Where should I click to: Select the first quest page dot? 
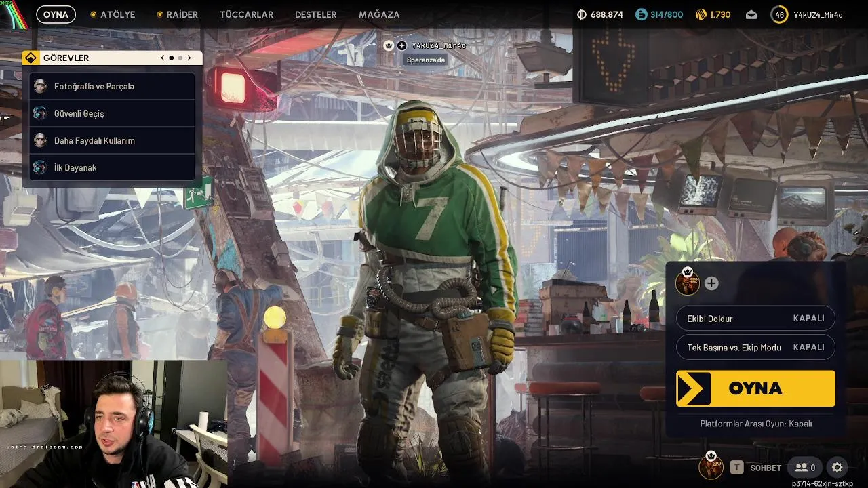(x=172, y=58)
